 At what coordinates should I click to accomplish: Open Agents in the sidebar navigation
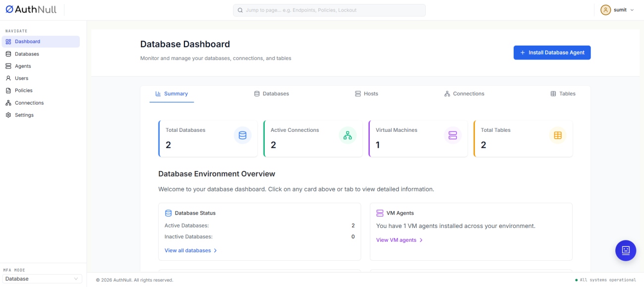point(41,66)
